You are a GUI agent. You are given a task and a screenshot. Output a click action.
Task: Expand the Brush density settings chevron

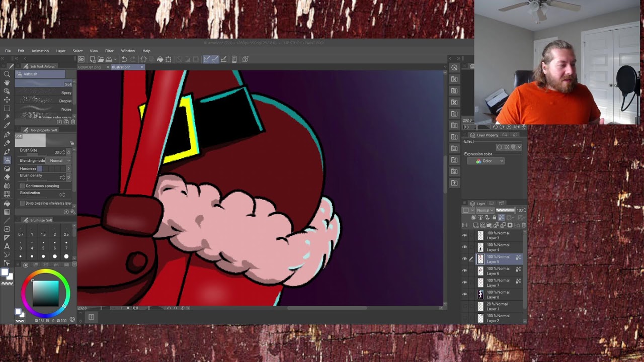pyautogui.click(x=68, y=177)
